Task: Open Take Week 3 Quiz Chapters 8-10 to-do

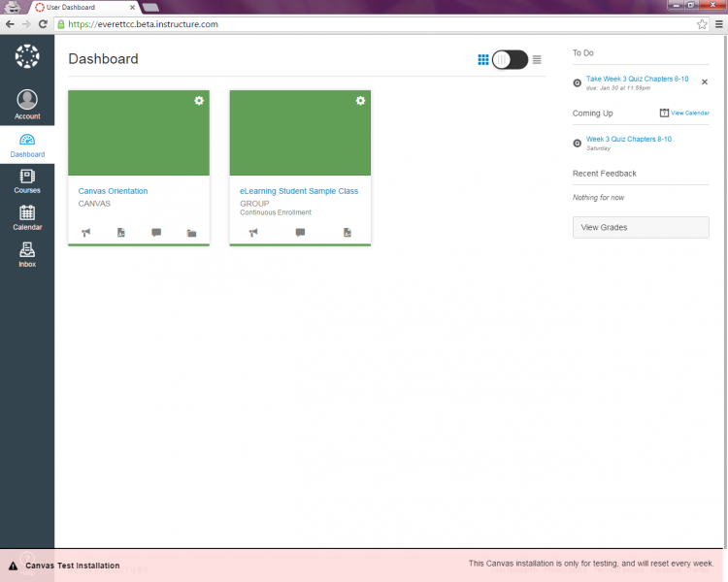Action: 637,79
